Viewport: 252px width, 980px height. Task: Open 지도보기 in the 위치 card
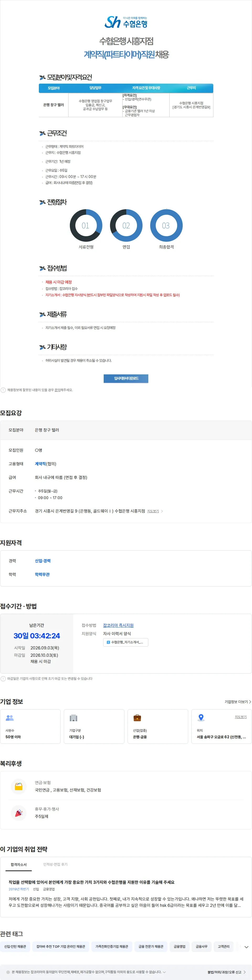click(240, 717)
